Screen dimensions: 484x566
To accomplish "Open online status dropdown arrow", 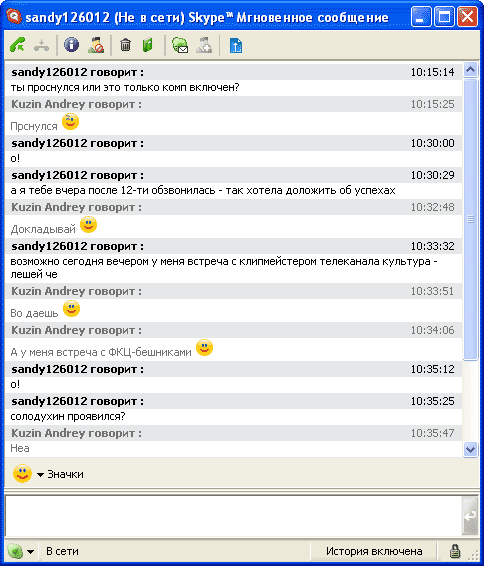I will [x=31, y=552].
